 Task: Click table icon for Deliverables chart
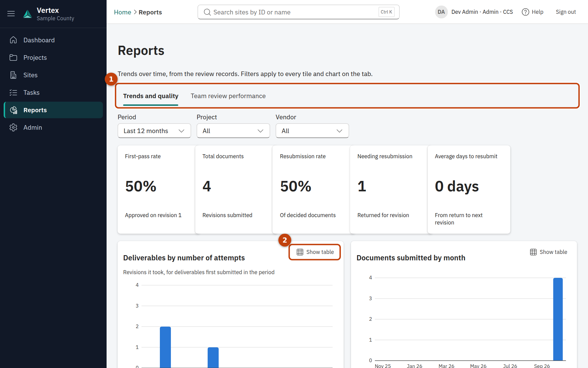(300, 252)
